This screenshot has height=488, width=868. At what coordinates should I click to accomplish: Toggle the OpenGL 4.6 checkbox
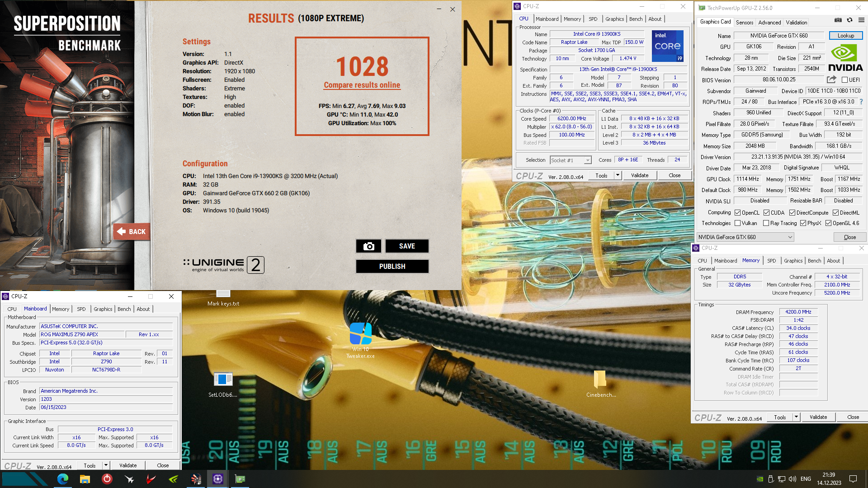pyautogui.click(x=828, y=223)
